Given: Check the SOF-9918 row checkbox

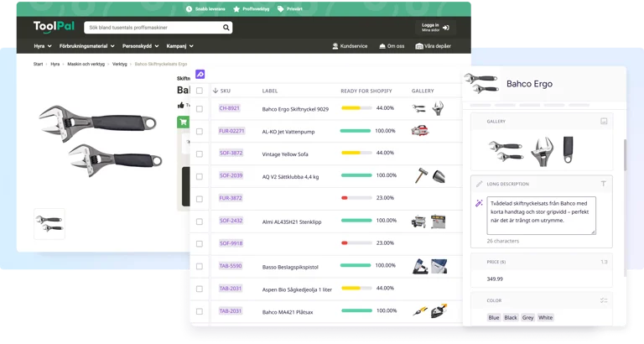Looking at the screenshot, I should click(x=200, y=243).
